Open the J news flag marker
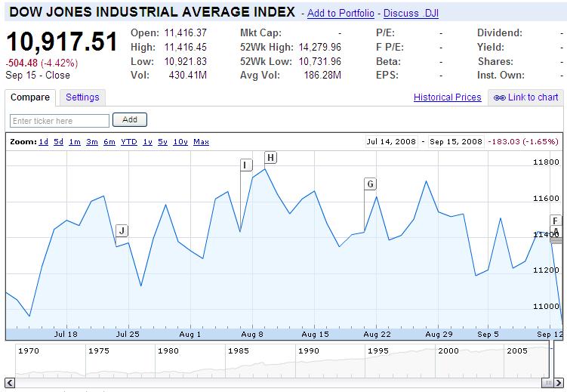Viewport: 567px width, 392px height. (x=122, y=231)
